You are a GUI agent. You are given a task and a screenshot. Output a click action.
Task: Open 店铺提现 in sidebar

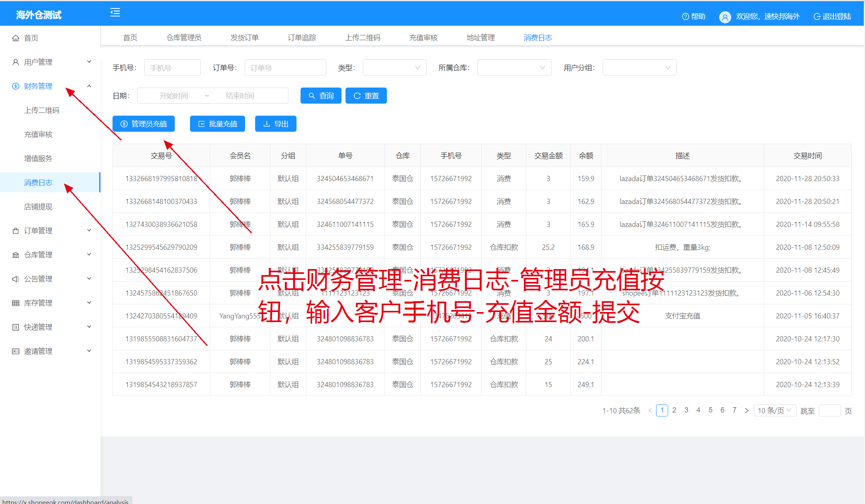tap(38, 206)
